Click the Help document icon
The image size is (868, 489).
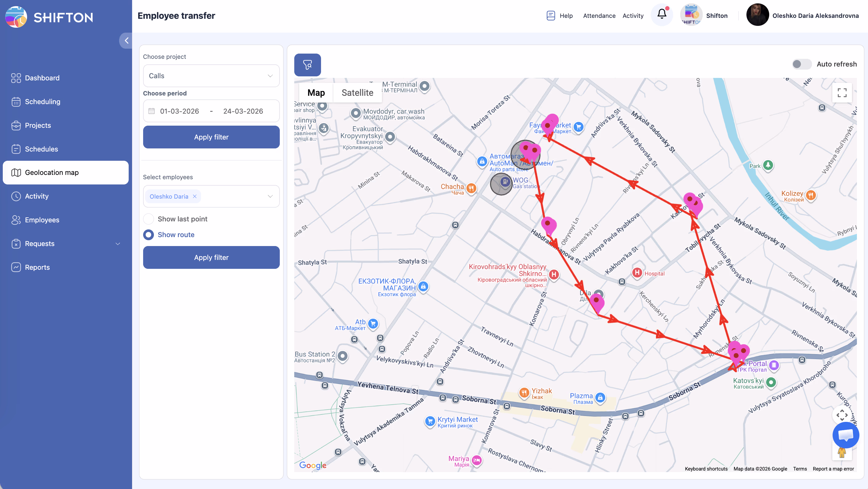pyautogui.click(x=551, y=15)
